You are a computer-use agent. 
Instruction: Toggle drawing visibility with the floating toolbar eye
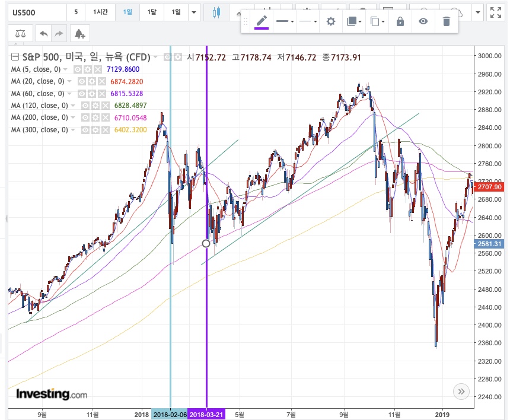(x=423, y=21)
